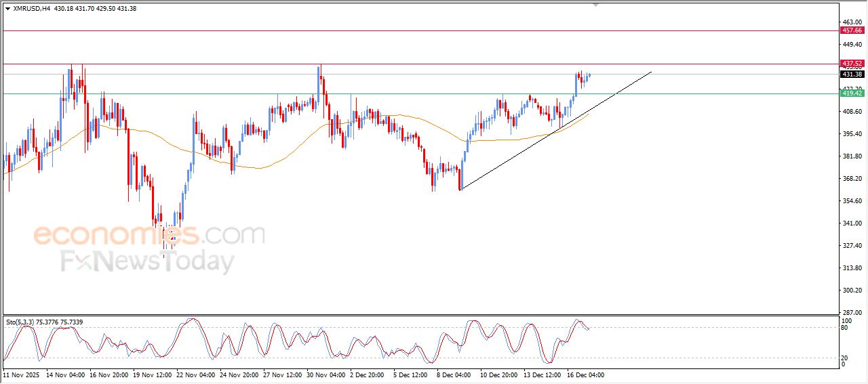This screenshot has height=384, width=868.
Task: Click the gray chart shift marker at top
Action: pyautogui.click(x=595, y=5)
